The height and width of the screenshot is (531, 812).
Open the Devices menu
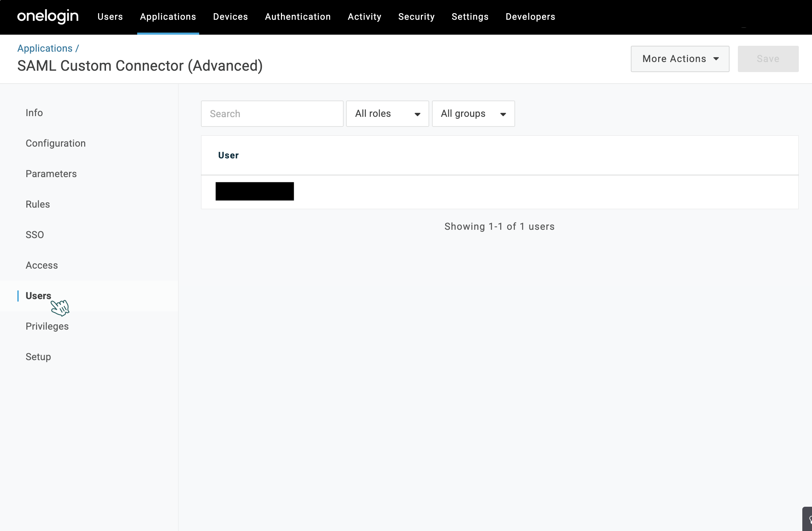tap(230, 17)
